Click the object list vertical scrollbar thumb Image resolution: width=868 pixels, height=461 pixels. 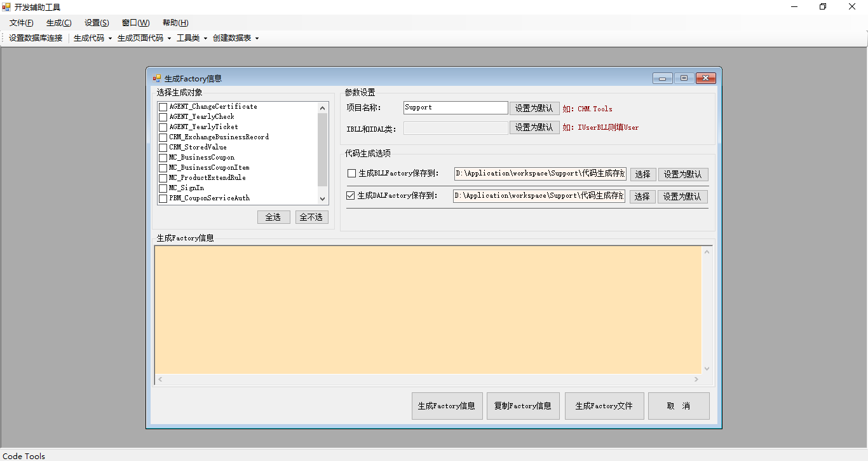322,150
